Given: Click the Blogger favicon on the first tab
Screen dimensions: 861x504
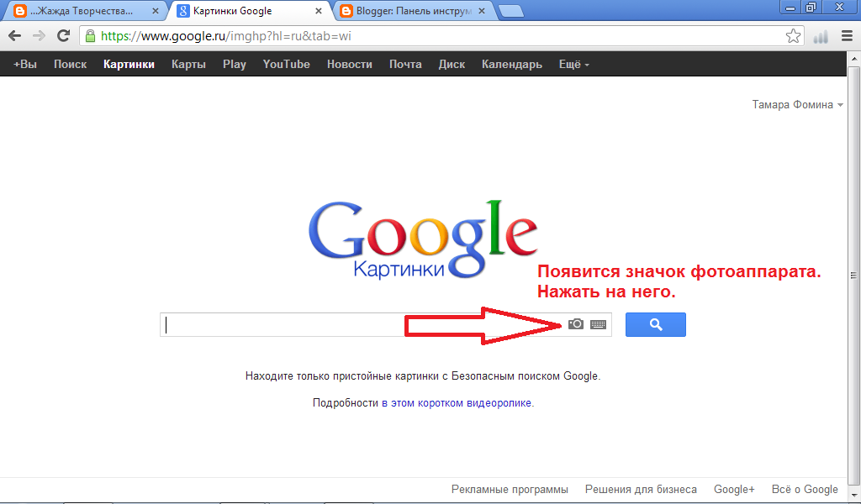Looking at the screenshot, I should [20, 11].
